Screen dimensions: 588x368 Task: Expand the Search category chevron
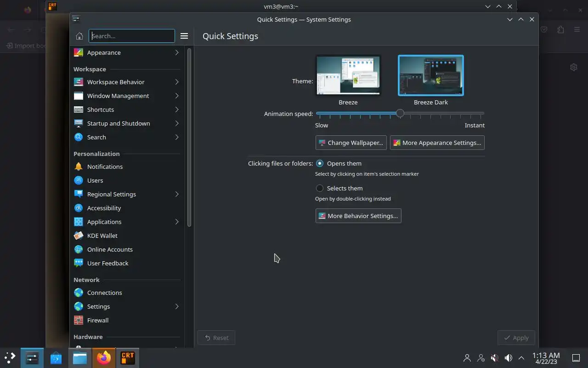tap(177, 137)
